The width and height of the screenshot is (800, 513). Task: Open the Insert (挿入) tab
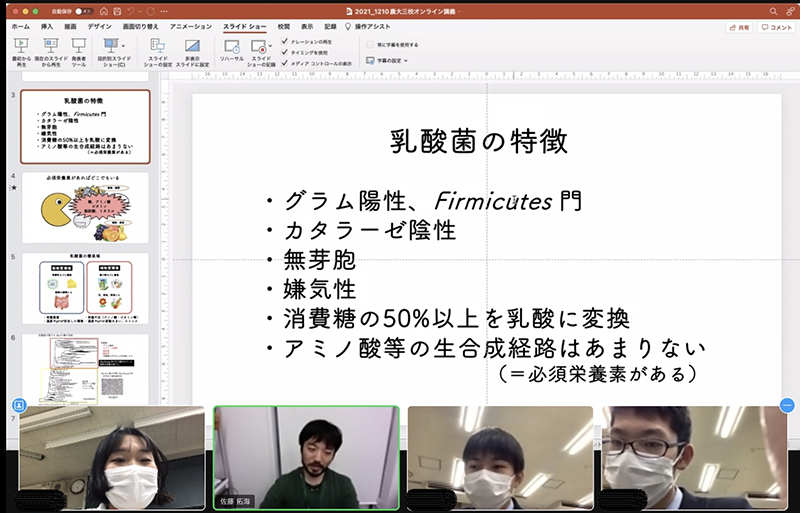point(47,26)
